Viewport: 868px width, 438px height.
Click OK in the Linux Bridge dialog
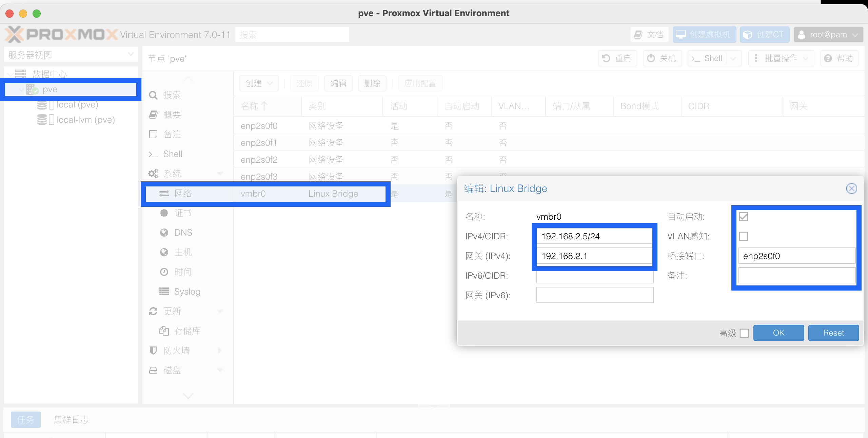(x=778, y=333)
